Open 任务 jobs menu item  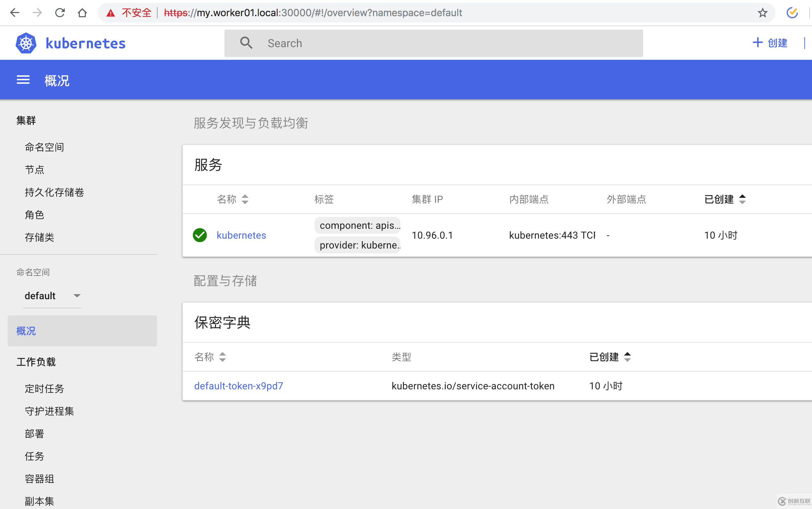34,456
